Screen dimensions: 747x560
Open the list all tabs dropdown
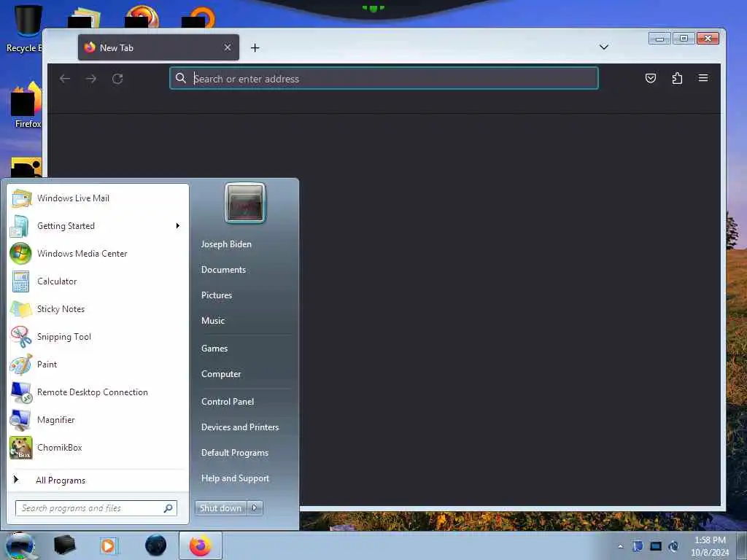[603, 47]
